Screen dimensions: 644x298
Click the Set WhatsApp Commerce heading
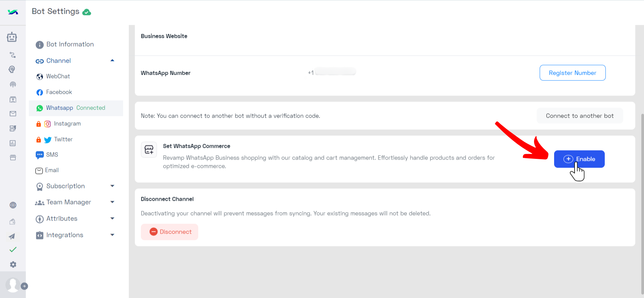[197, 146]
